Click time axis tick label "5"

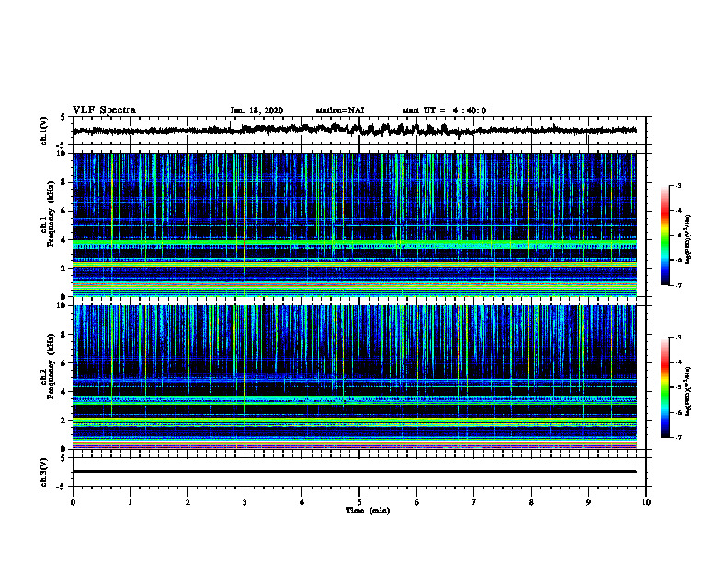point(359,502)
